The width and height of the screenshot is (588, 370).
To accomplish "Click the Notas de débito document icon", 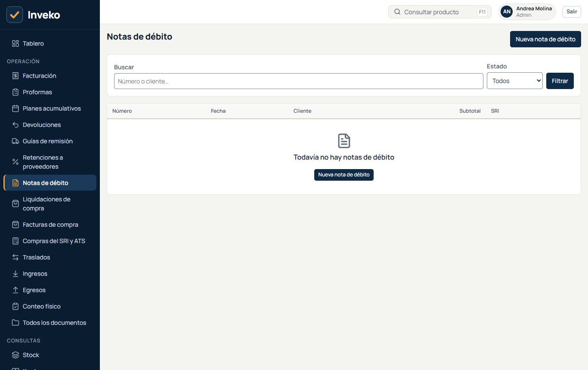I will point(15,183).
